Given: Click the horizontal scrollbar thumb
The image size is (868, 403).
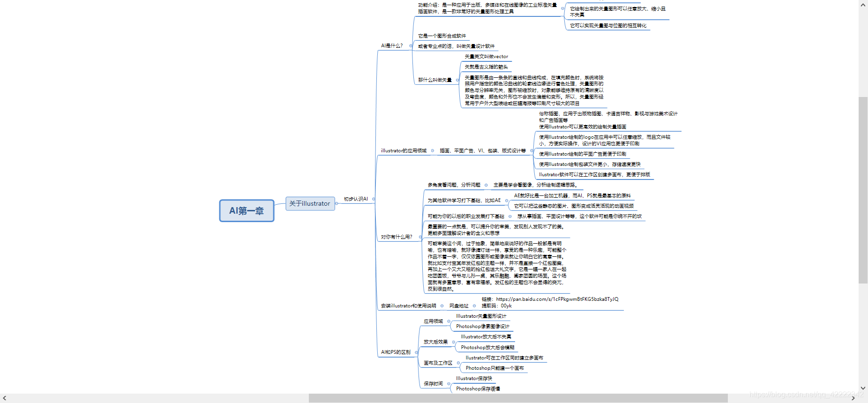Looking at the screenshot, I should 518,398.
